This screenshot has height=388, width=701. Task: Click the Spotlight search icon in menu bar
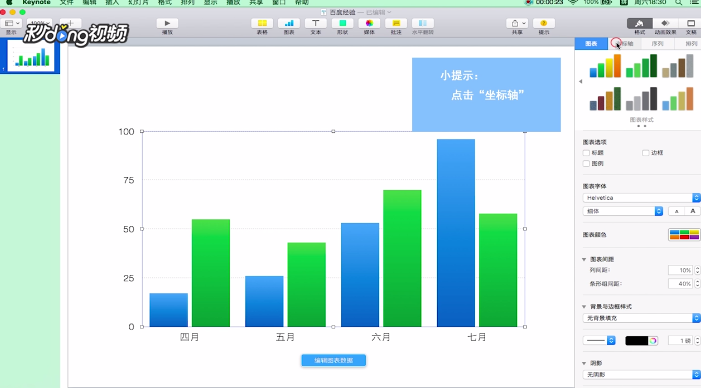pos(678,2)
